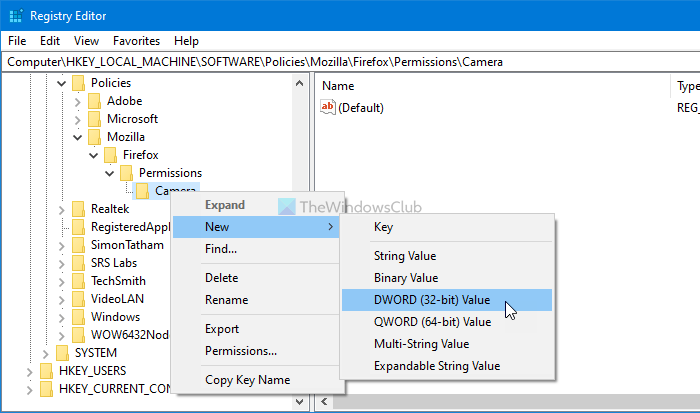Image resolution: width=700 pixels, height=413 pixels.
Task: Choose String Value from submenu
Action: [x=447, y=256]
